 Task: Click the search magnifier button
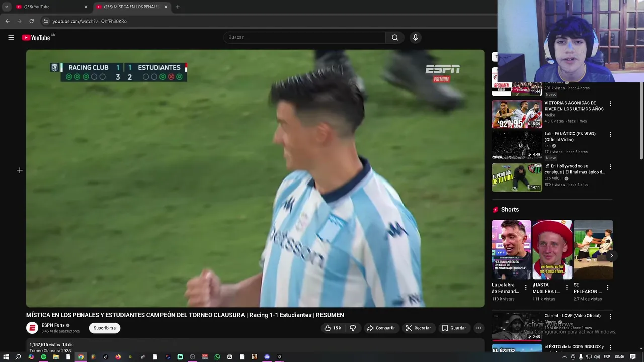click(x=395, y=37)
